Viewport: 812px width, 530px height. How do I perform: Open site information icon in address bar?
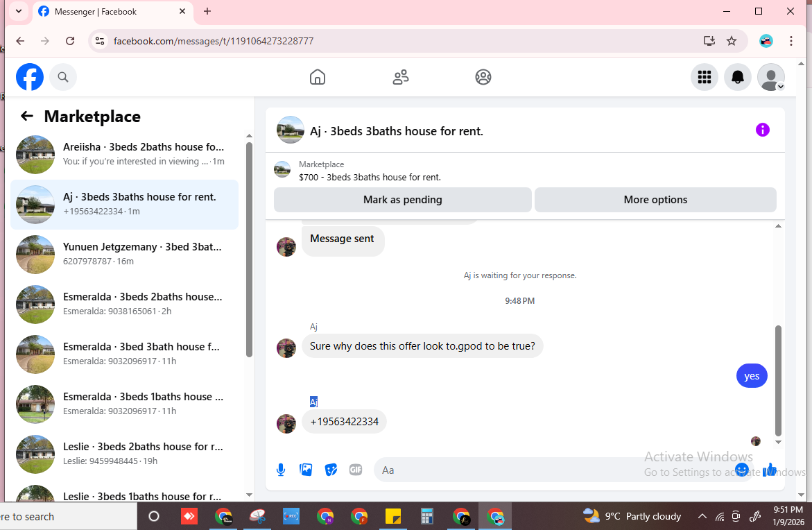[x=100, y=41]
